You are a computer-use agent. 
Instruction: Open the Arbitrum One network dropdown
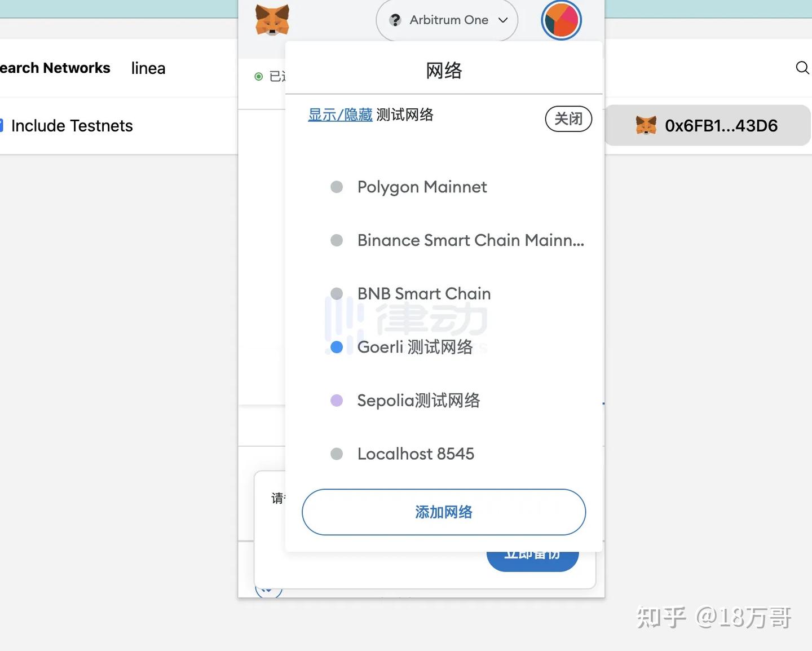pyautogui.click(x=447, y=20)
